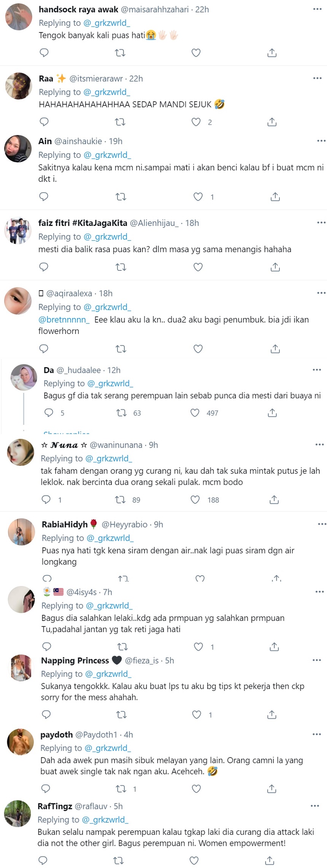Screen dimensions: 327x868
Task: Like Napping Princess's tweet
Action: pyautogui.click(x=197, y=714)
